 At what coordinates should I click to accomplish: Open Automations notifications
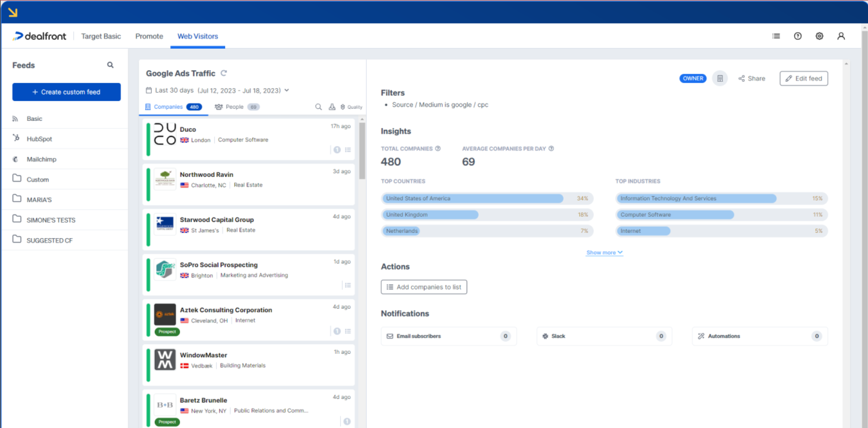760,336
